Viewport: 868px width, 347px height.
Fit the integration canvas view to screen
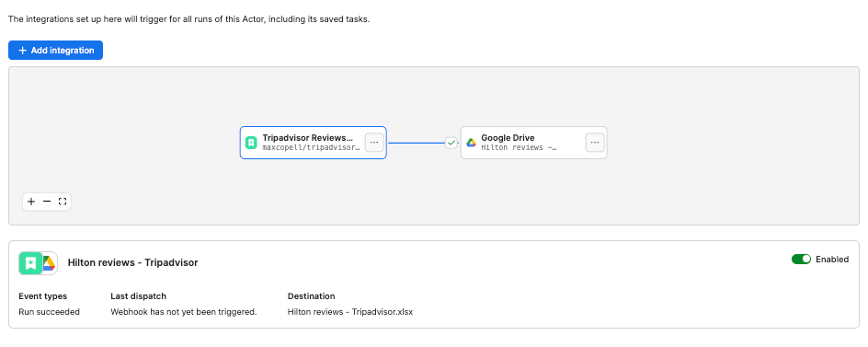point(63,202)
